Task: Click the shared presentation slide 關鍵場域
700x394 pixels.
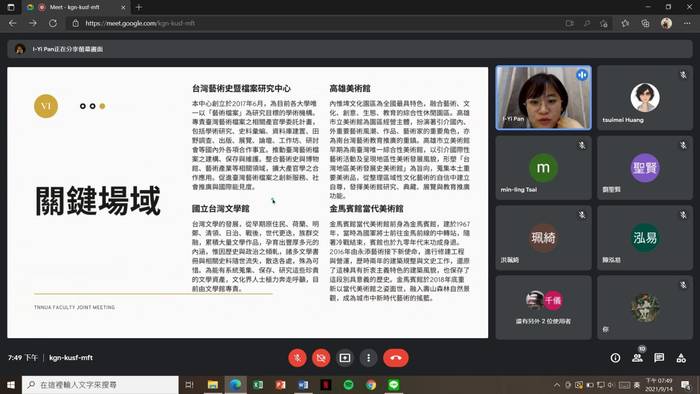Action: (248, 203)
